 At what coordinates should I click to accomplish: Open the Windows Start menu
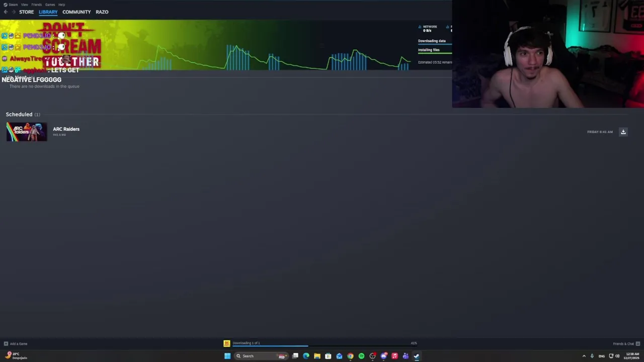point(227,356)
